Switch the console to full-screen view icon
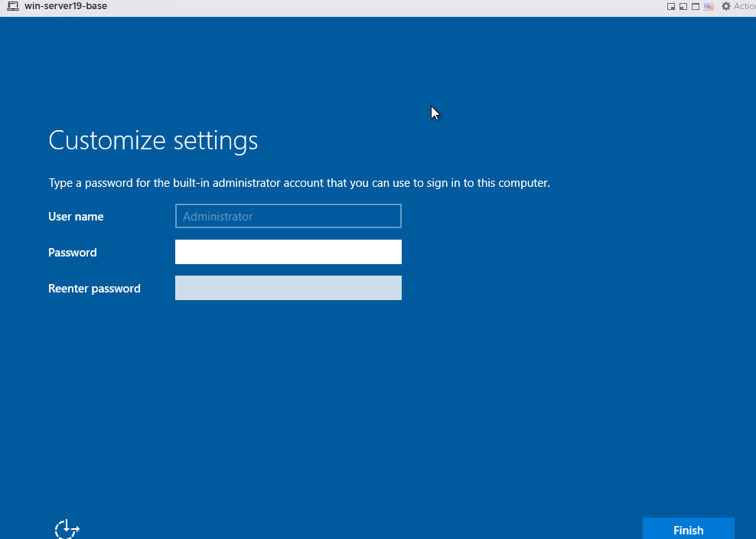 [x=696, y=7]
